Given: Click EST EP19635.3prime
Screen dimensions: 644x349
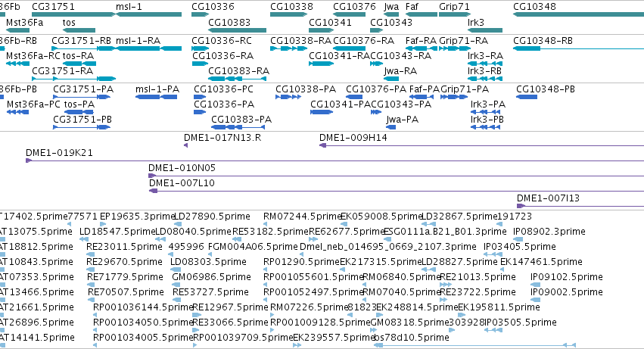Looking at the screenshot, I should 138,217.
